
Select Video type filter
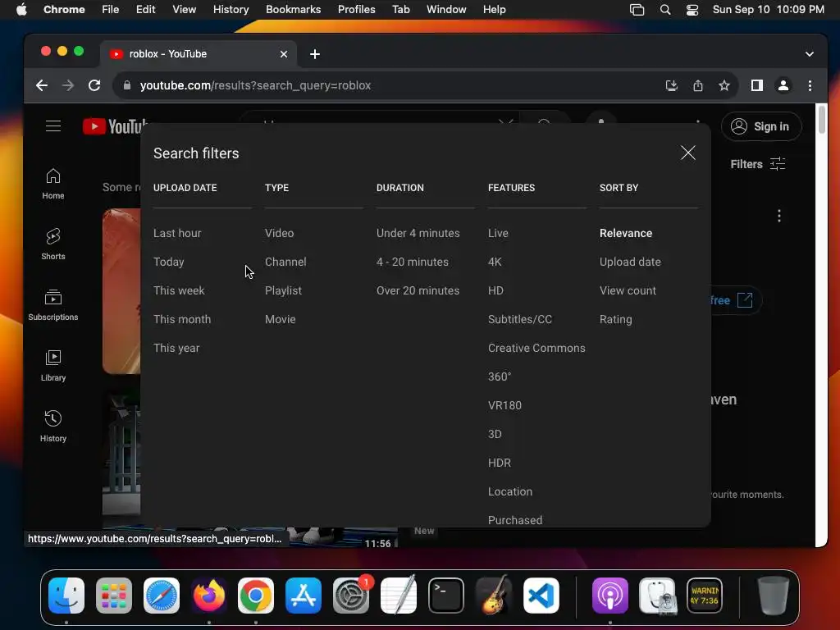coord(279,233)
